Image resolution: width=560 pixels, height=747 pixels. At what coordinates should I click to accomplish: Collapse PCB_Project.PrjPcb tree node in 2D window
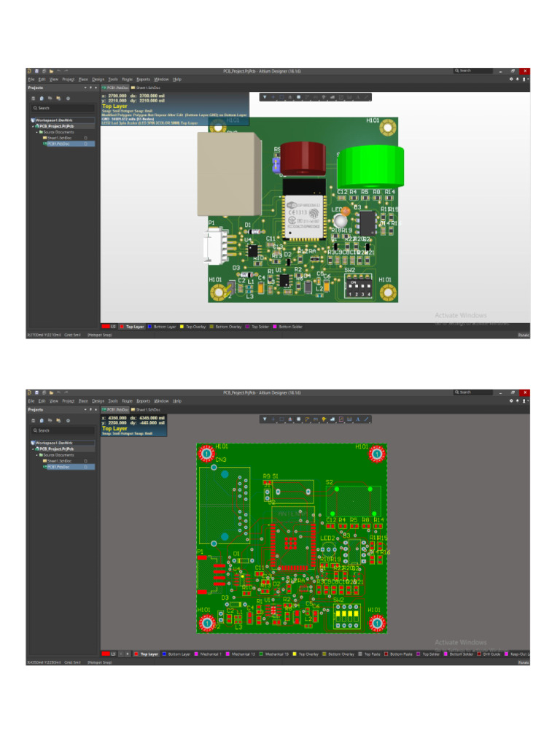[33, 449]
